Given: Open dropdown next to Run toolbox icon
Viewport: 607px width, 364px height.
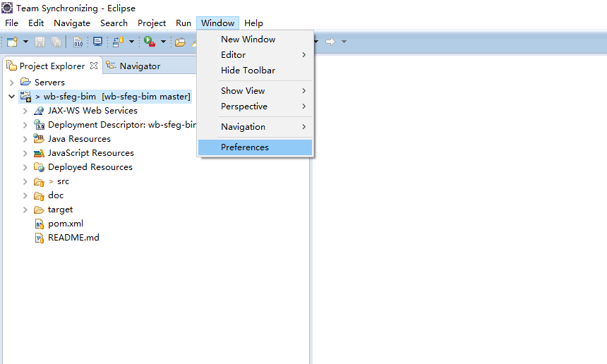Looking at the screenshot, I should (163, 42).
